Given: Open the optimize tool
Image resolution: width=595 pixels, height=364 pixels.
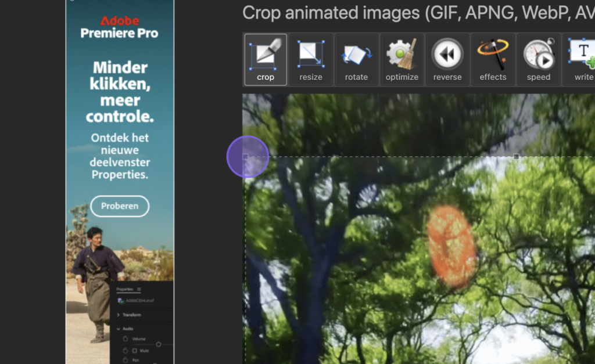Looking at the screenshot, I should 402,60.
